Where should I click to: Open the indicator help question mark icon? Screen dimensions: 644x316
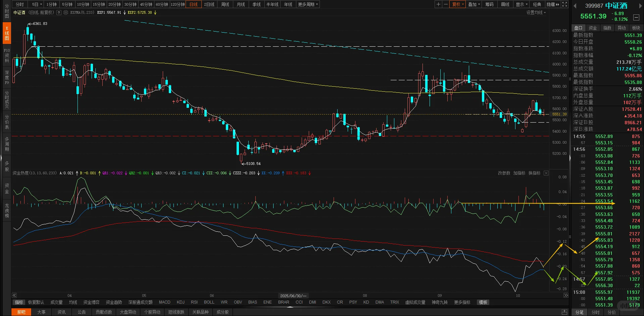point(59,12)
